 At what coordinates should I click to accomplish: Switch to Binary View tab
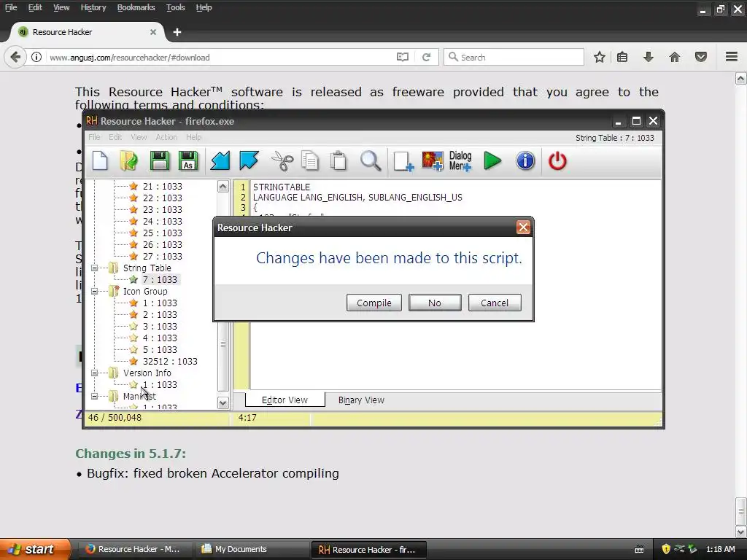coord(361,400)
